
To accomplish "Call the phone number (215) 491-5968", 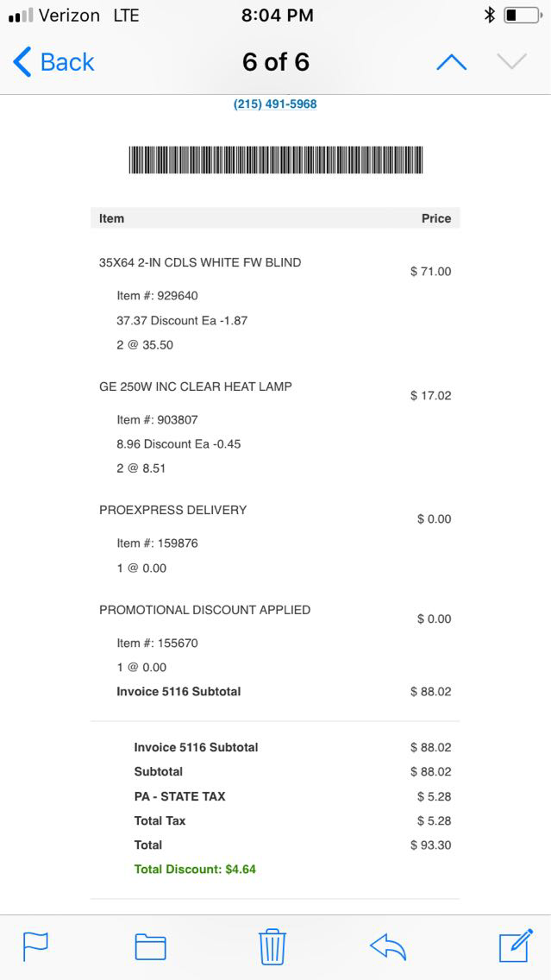I will (x=275, y=104).
